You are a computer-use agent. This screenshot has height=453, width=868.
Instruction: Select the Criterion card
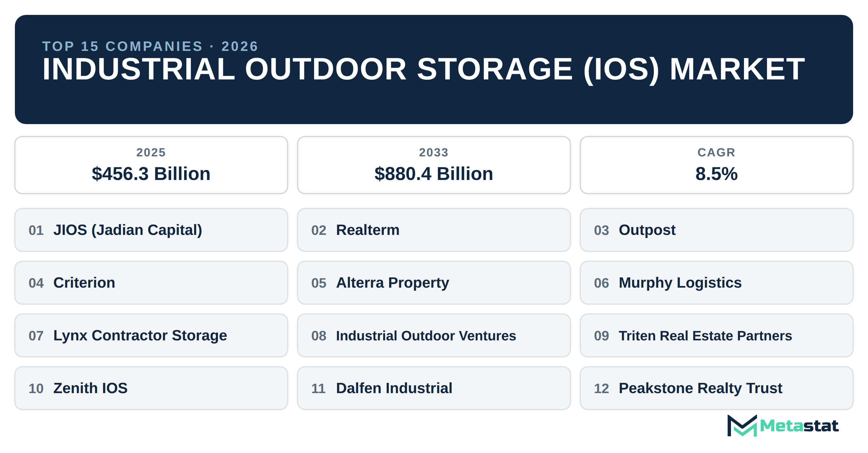(151, 283)
